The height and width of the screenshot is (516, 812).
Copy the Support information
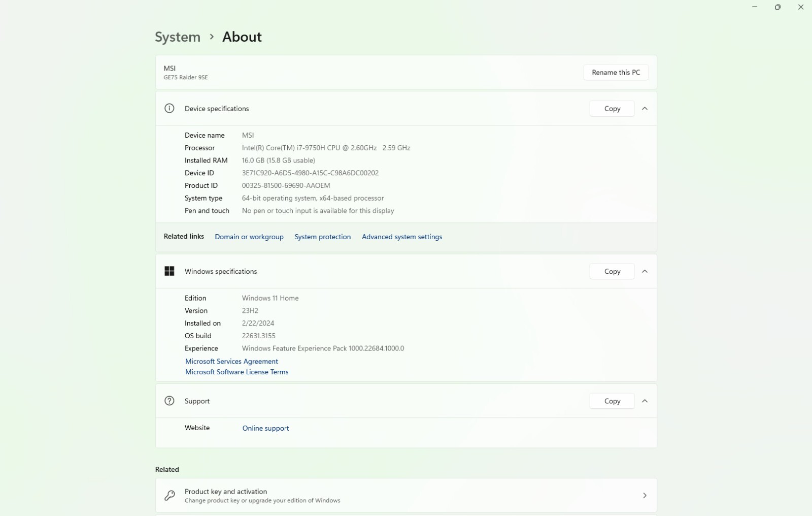tap(612, 401)
